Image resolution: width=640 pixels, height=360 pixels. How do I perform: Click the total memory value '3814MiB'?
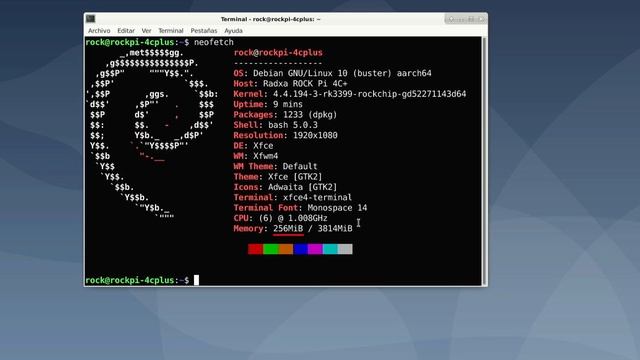(335, 229)
